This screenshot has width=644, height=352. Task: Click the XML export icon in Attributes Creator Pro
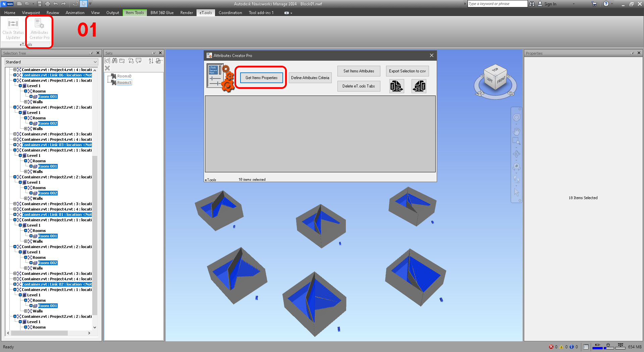point(396,86)
